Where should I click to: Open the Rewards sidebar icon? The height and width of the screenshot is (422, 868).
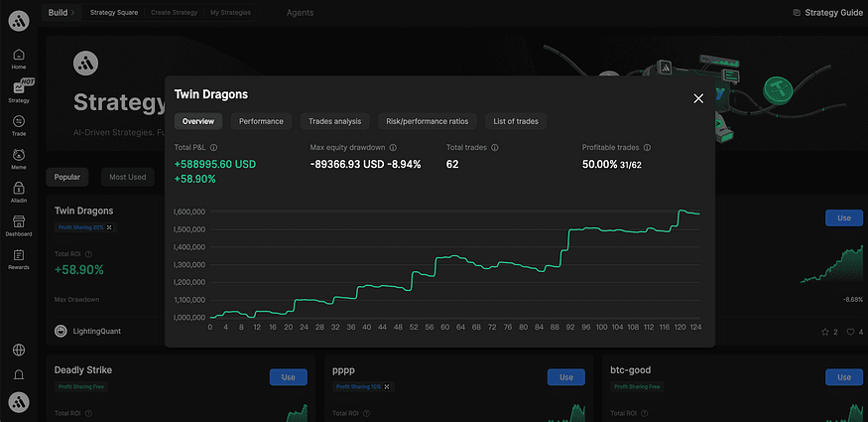coord(19,256)
